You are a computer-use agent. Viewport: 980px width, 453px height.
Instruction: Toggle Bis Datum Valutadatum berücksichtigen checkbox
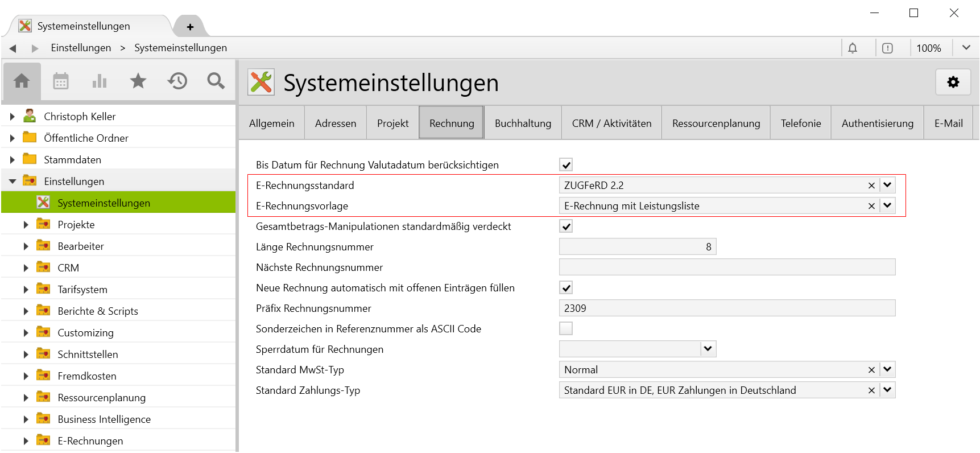[566, 165]
